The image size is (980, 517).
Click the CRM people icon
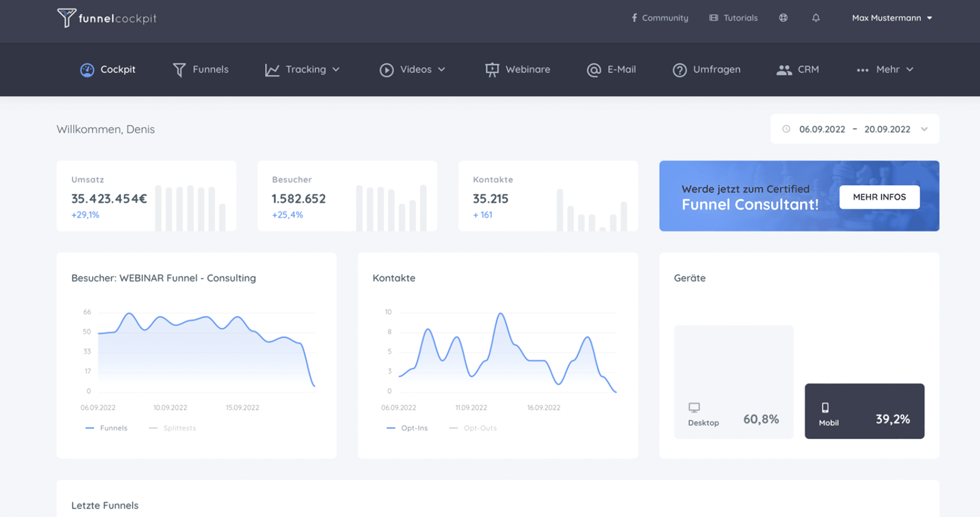784,69
